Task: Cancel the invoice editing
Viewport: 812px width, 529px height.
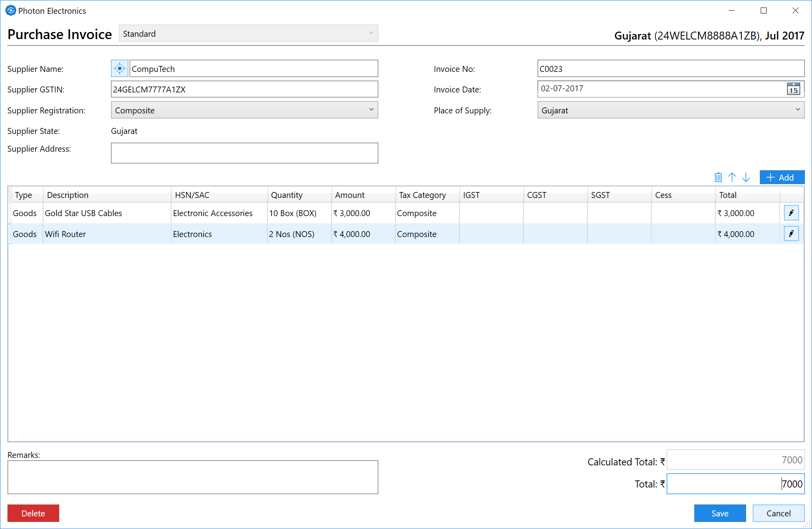Action: (x=778, y=513)
